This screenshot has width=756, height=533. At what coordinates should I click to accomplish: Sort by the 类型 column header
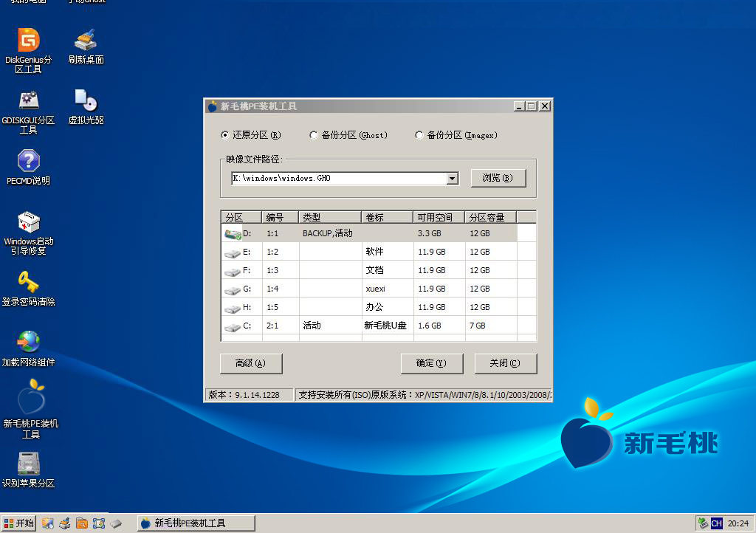pos(330,217)
